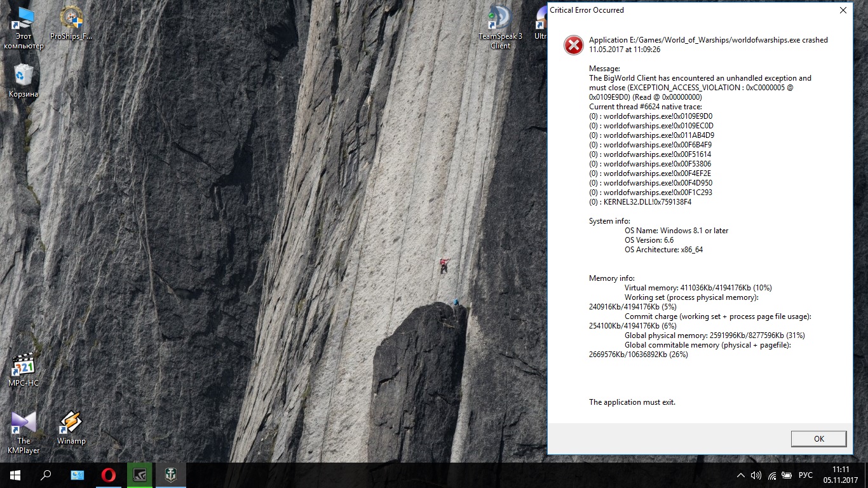Open The KMPlayer desktop shortcut
The image size is (868, 488).
tap(24, 432)
